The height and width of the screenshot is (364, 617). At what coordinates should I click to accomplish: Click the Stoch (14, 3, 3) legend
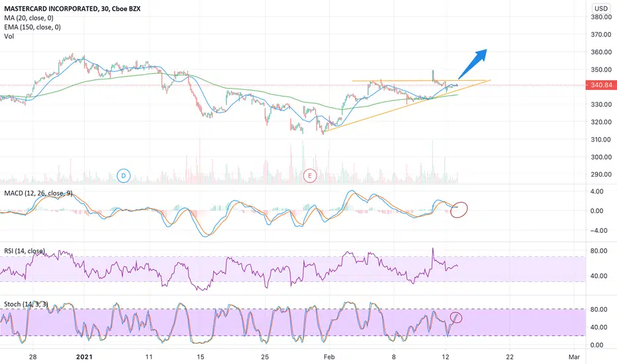26,304
